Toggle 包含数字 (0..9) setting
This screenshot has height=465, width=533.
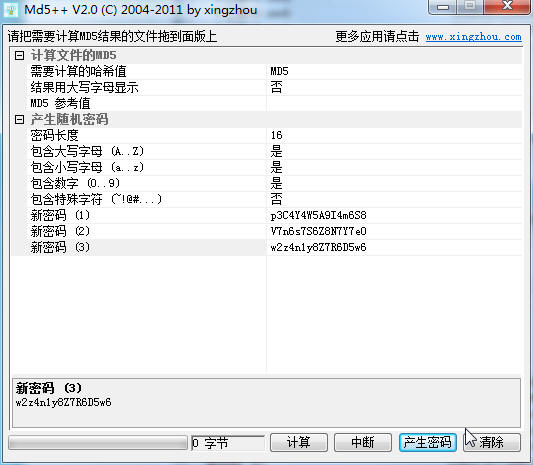pyautogui.click(x=394, y=183)
